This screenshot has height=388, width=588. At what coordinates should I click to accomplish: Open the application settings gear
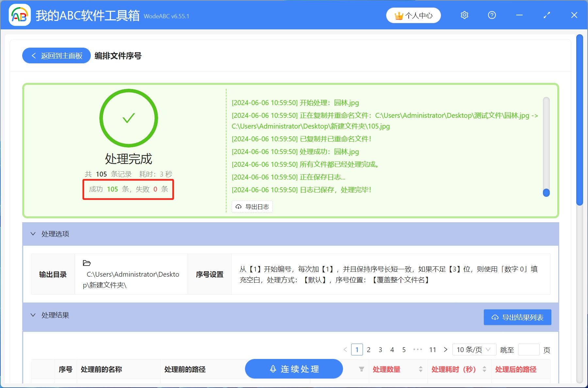pyautogui.click(x=464, y=15)
